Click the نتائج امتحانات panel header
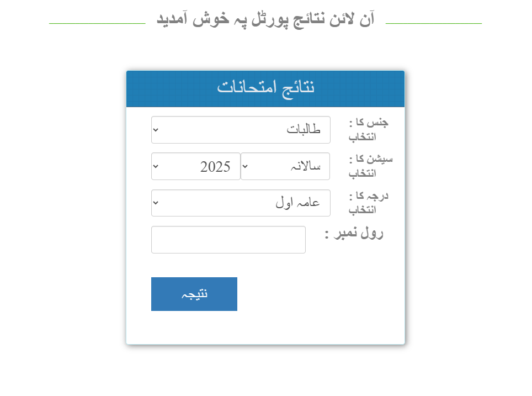Screen dimensions: 532x396 (265, 88)
